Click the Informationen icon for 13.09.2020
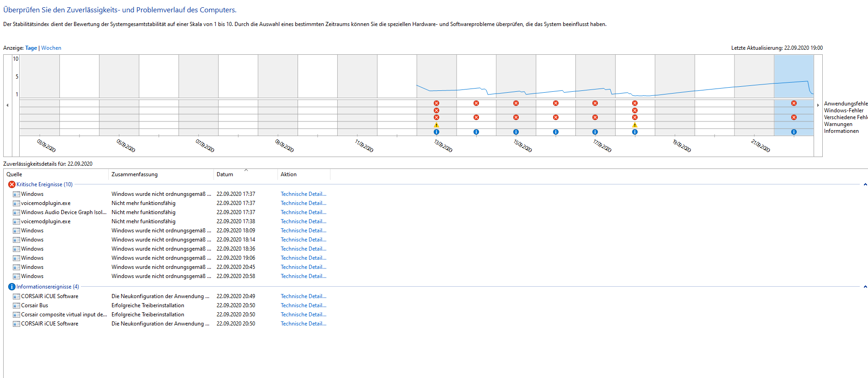Screen dimensions: 868x378 437,132
